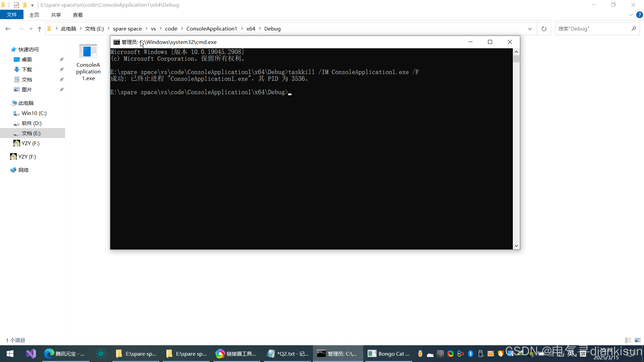The width and height of the screenshot is (644, 362).
Task: Open Bongo Cat from the taskbar
Action: point(389,354)
